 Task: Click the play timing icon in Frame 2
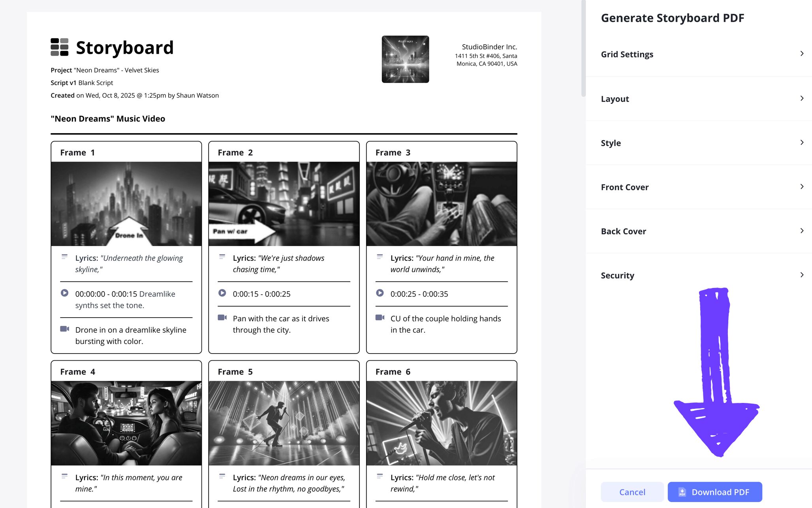point(222,293)
